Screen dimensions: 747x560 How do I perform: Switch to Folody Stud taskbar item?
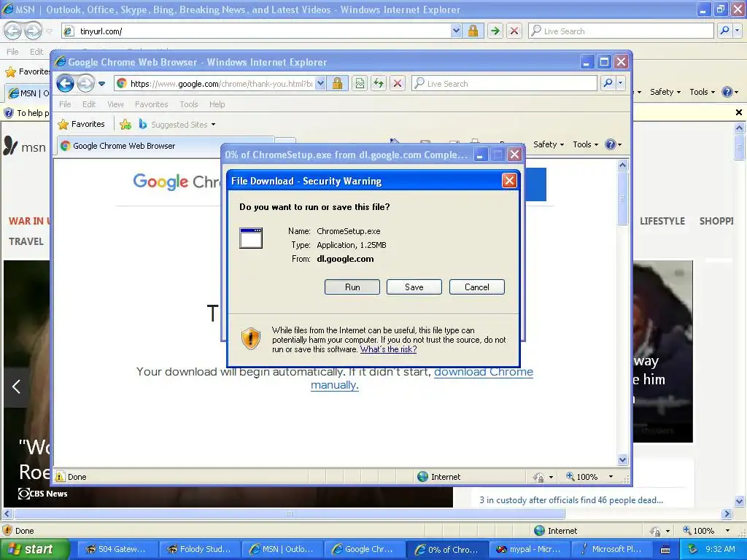tap(198, 549)
